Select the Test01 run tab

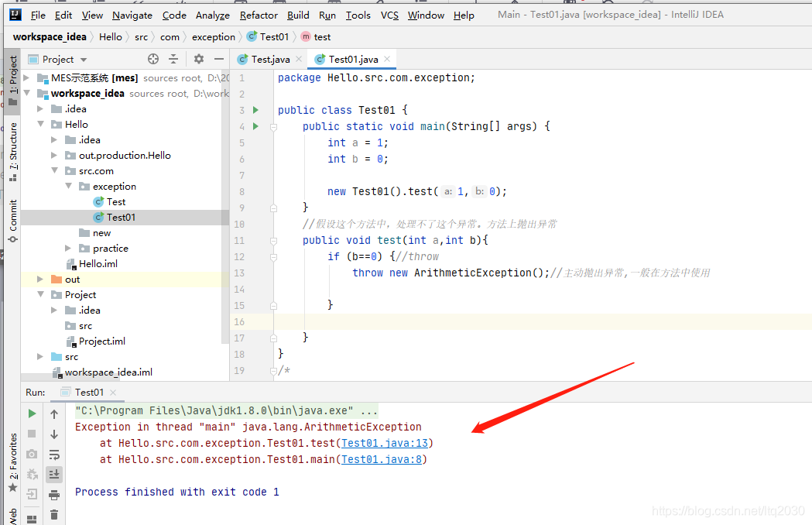click(88, 393)
